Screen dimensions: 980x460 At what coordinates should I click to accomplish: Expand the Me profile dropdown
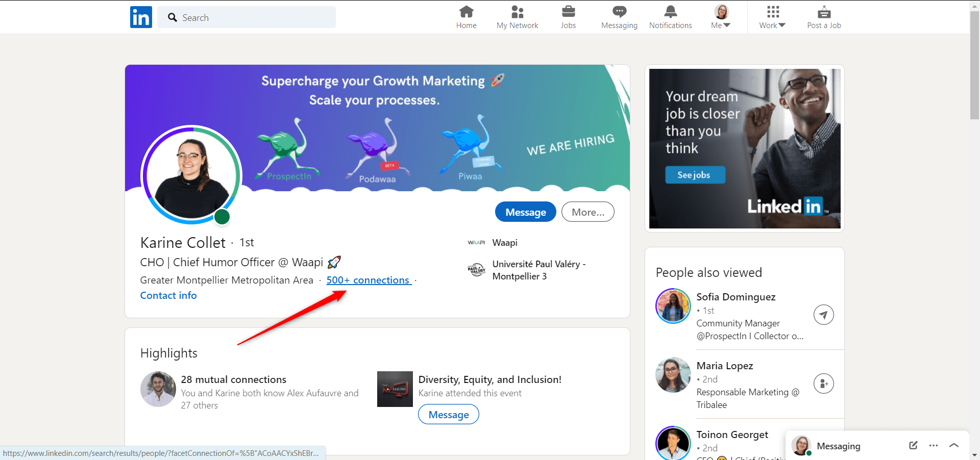[x=721, y=17]
